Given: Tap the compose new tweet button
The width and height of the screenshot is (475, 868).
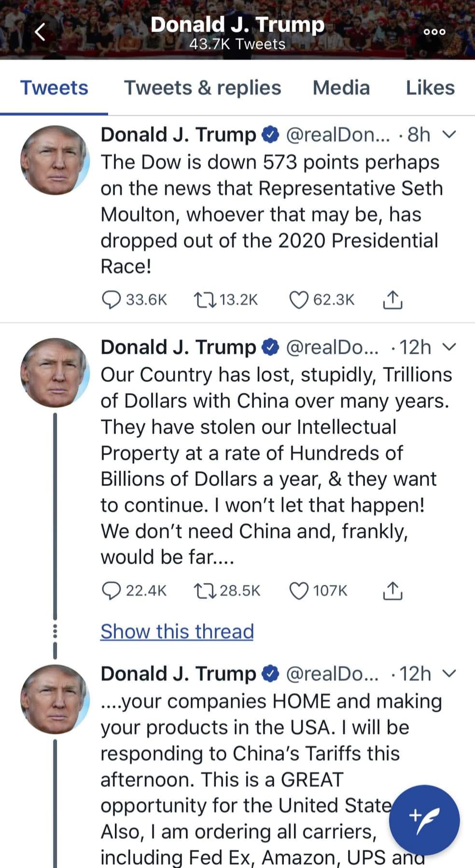Looking at the screenshot, I should tap(424, 820).
